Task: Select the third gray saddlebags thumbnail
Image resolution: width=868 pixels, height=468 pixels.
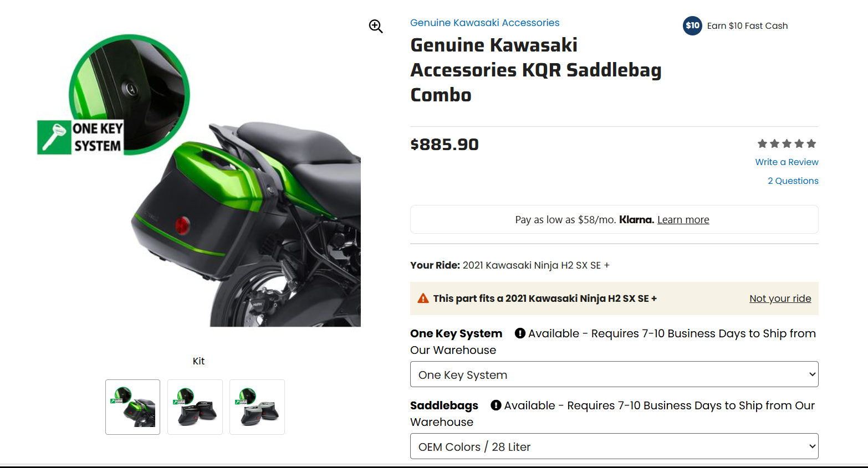Action: [257, 407]
